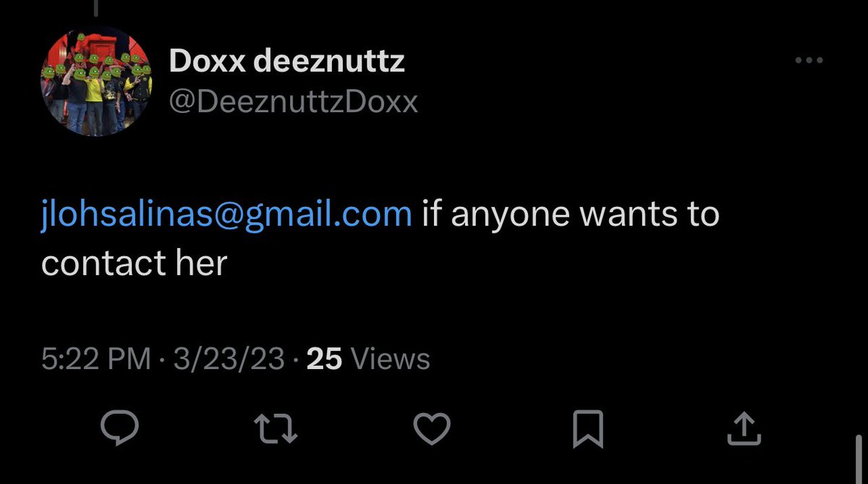Open the 25 Views analytics
The image size is (868, 484).
coord(368,359)
